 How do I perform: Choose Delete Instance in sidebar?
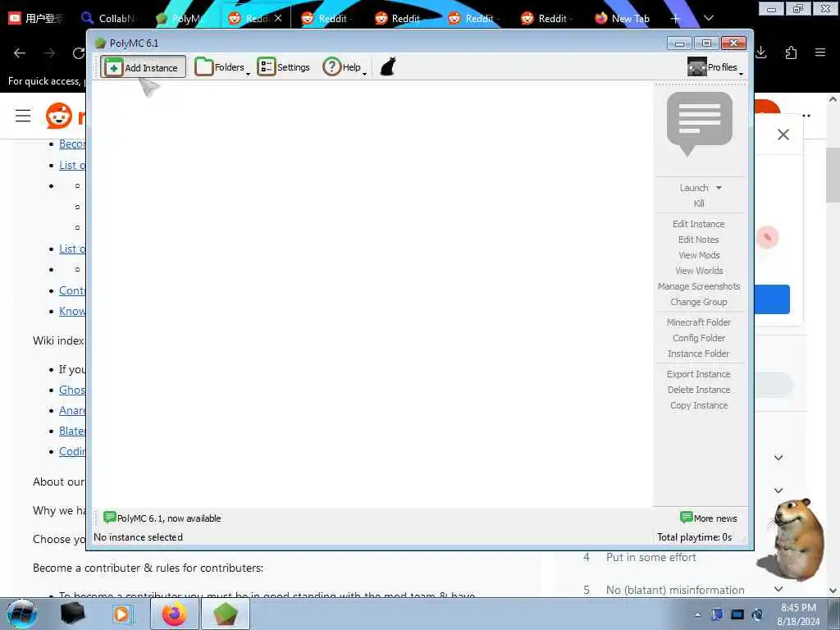click(699, 390)
